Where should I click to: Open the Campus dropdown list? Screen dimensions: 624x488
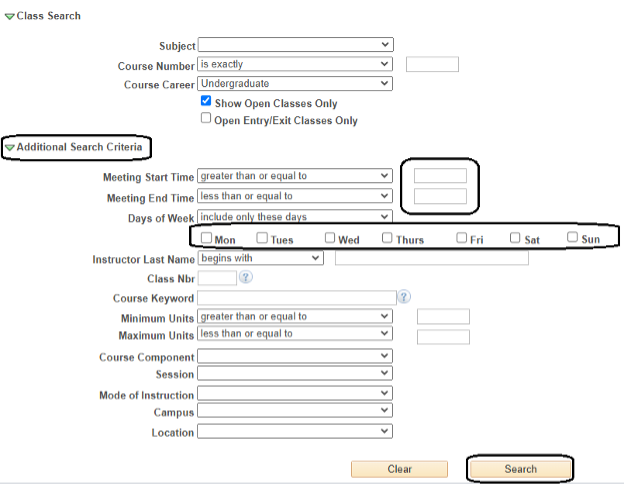click(x=295, y=411)
